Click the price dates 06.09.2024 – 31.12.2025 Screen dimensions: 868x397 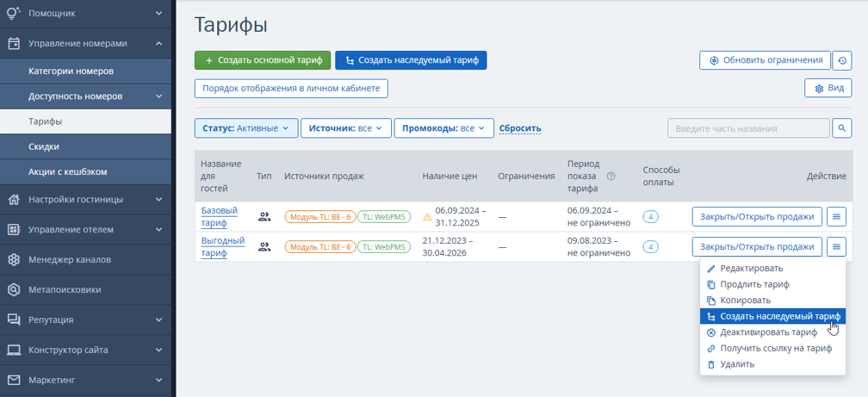[461, 217]
